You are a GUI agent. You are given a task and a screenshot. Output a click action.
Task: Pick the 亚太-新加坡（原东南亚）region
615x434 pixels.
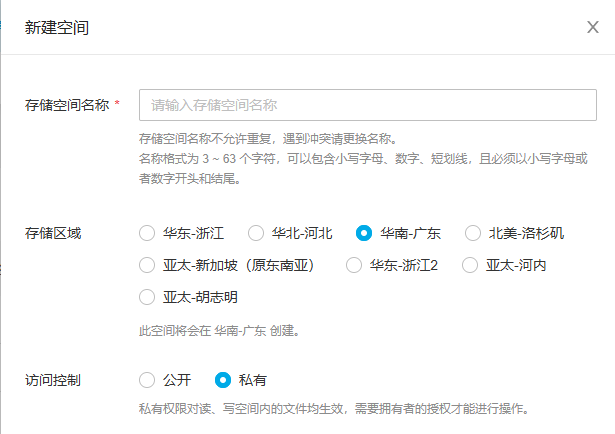pyautogui.click(x=148, y=265)
